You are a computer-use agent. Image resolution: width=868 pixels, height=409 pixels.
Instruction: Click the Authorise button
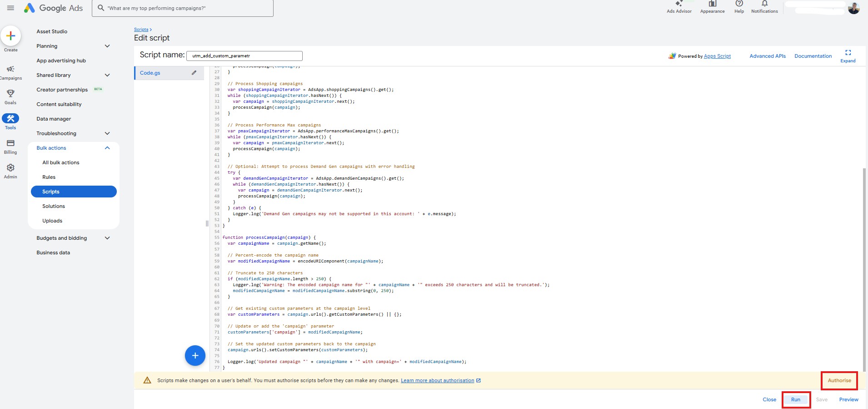click(x=839, y=380)
